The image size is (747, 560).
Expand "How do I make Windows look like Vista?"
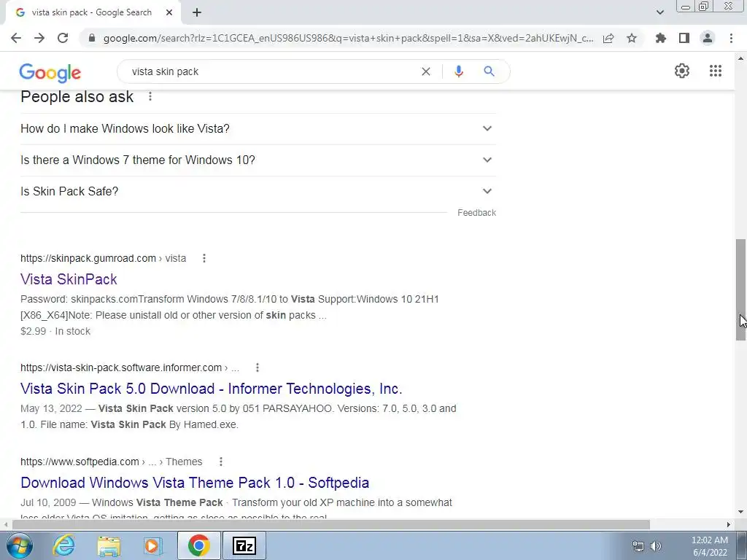tap(258, 128)
